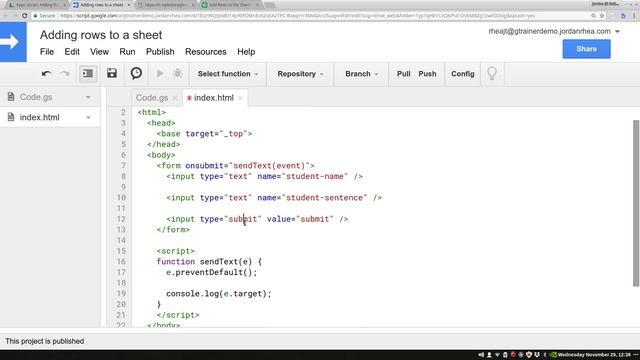Open the Edit menu

72,52
